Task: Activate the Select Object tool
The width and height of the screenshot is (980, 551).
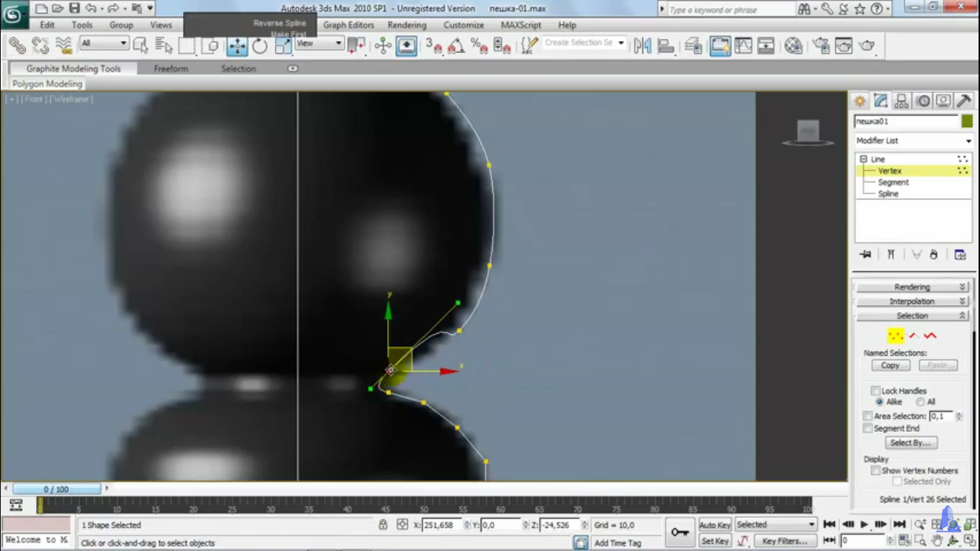Action: tap(141, 46)
